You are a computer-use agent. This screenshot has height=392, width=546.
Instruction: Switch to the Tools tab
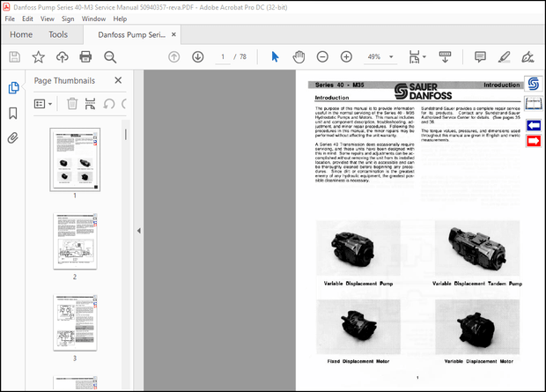58,34
